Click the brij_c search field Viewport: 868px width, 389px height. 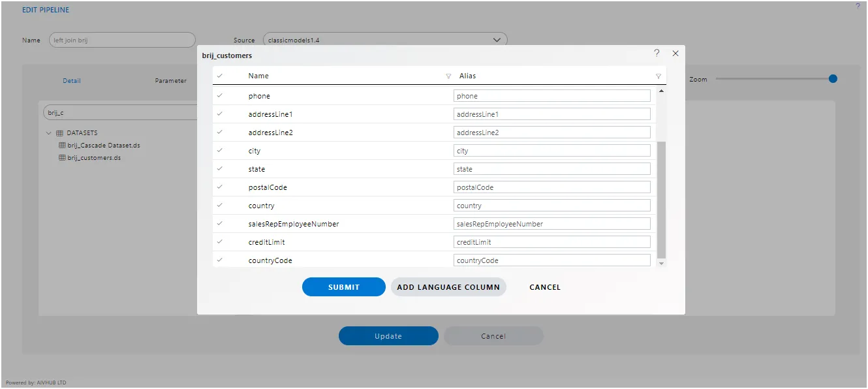click(120, 113)
